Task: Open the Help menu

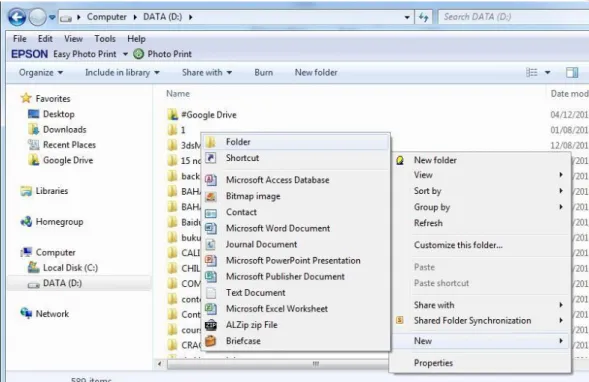Action: coord(136,39)
